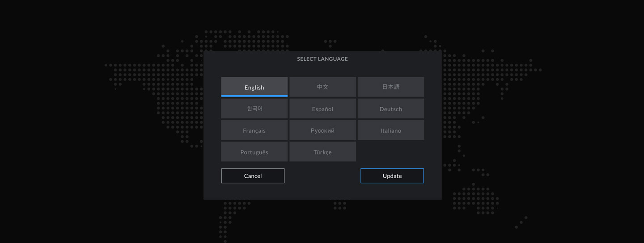The width and height of the screenshot is (644, 243).
Task: Click the Cancel button
Action: (x=253, y=176)
